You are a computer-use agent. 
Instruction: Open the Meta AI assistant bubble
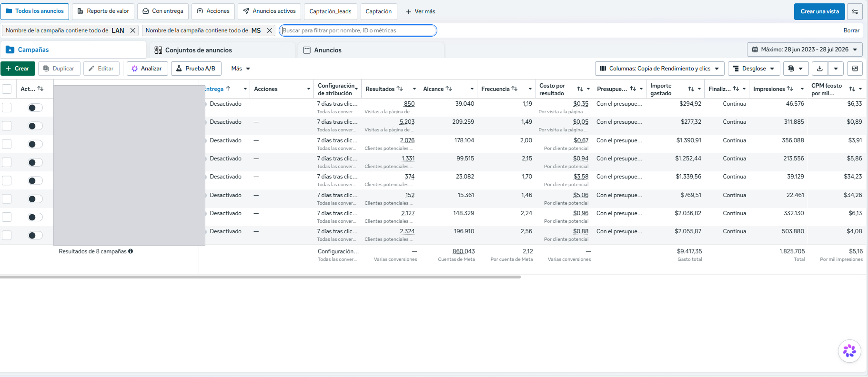click(849, 351)
